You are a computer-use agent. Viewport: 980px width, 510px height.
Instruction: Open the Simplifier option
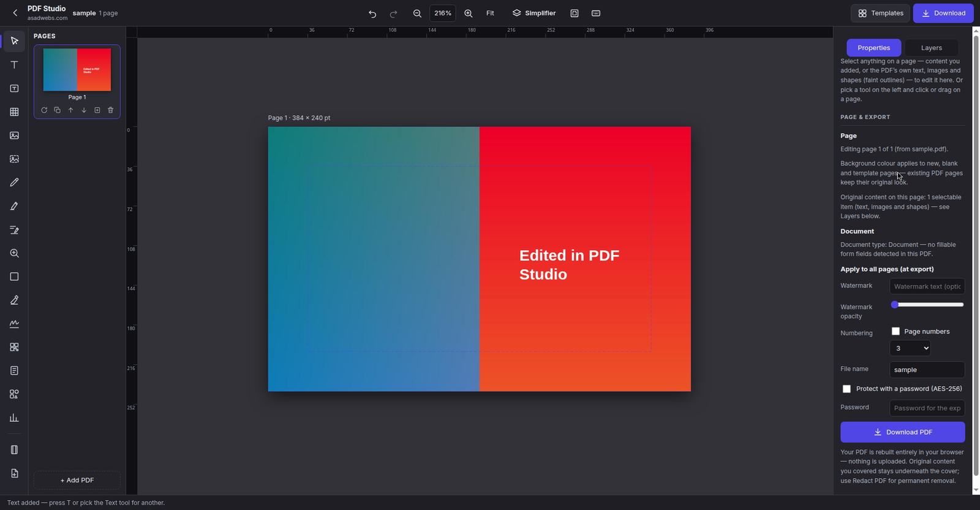point(534,13)
